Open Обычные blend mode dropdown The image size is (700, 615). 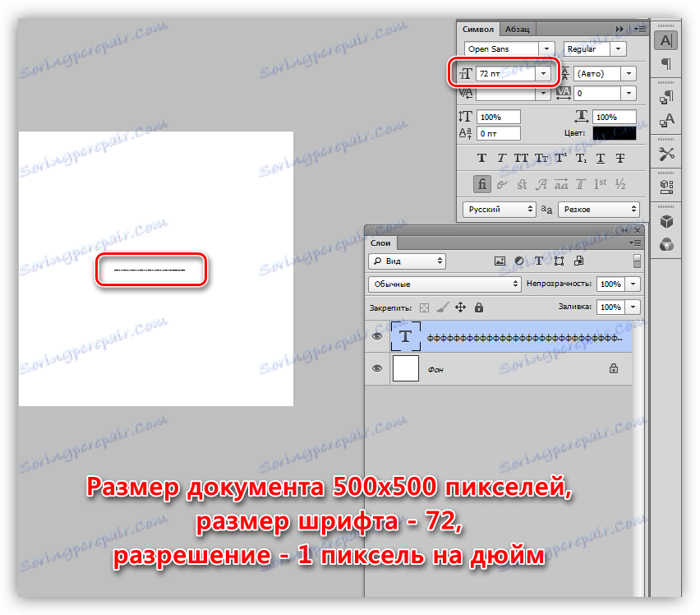(444, 284)
